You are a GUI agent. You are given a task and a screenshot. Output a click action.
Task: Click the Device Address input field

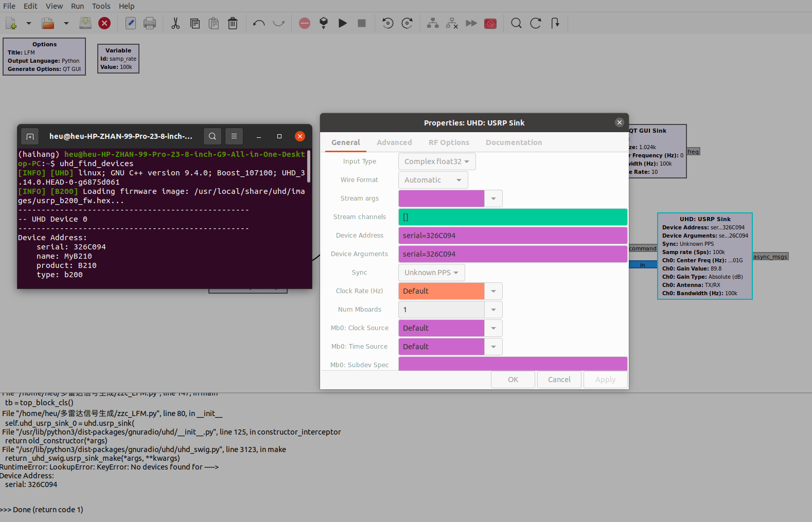pyautogui.click(x=513, y=236)
